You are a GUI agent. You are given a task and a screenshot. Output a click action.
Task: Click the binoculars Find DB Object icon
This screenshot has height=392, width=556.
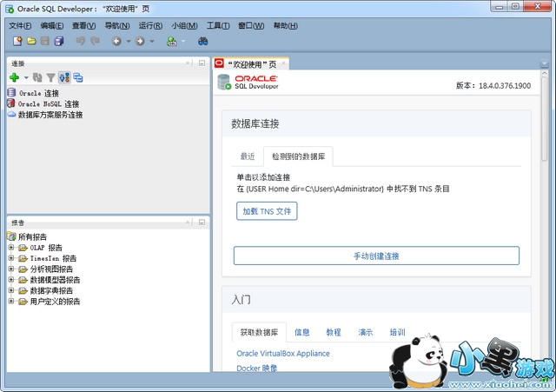202,41
